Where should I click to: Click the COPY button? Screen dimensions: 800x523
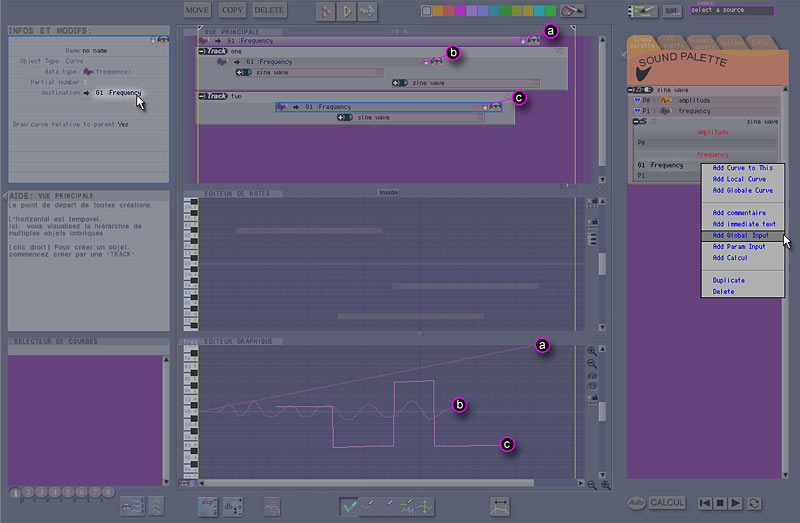(x=233, y=10)
